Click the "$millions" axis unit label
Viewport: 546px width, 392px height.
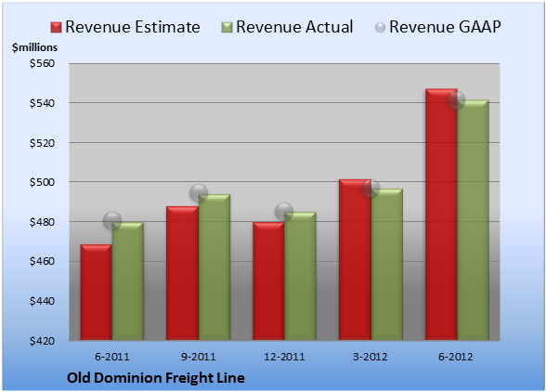coord(34,47)
